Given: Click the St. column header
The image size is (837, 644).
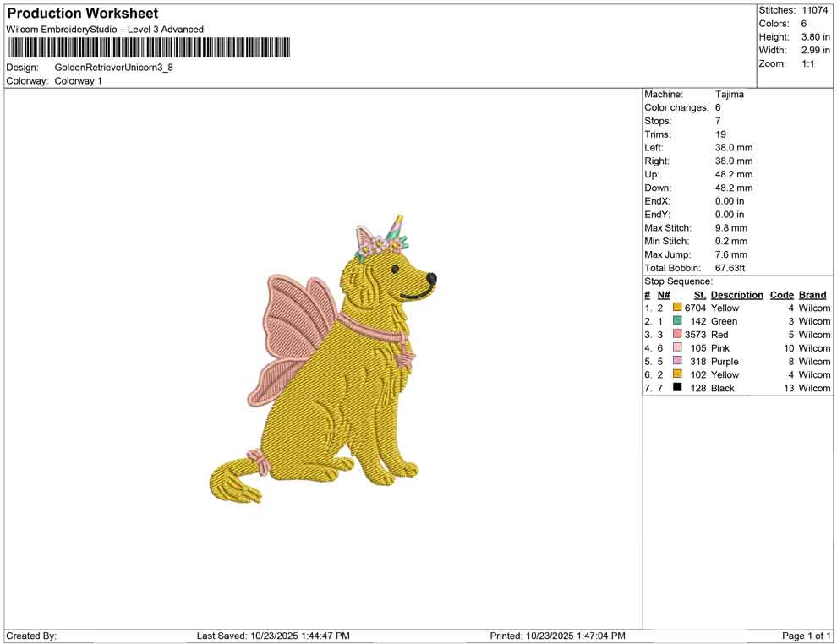Looking at the screenshot, I should click(699, 294).
